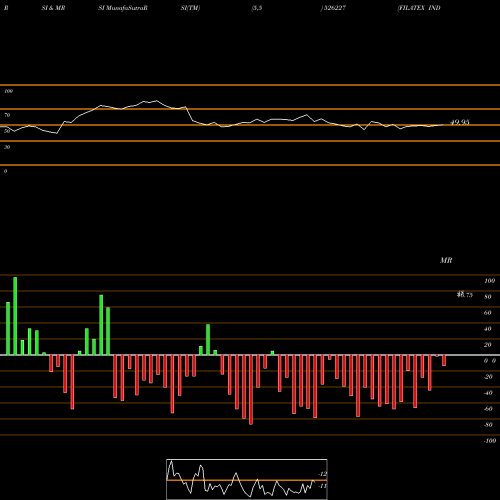Click the -80 label on MR axis
The width and height of the screenshot is (500, 500).
pos(488,425)
